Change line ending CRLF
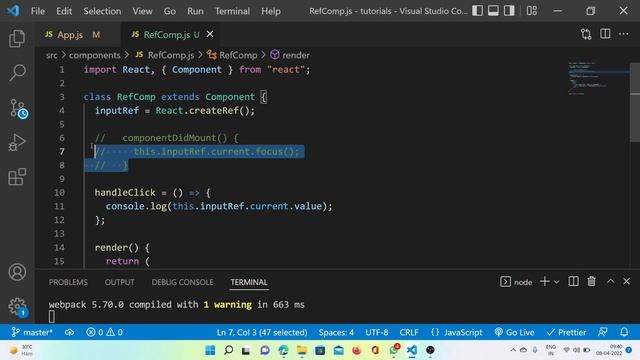The height and width of the screenshot is (360, 640). tap(409, 332)
